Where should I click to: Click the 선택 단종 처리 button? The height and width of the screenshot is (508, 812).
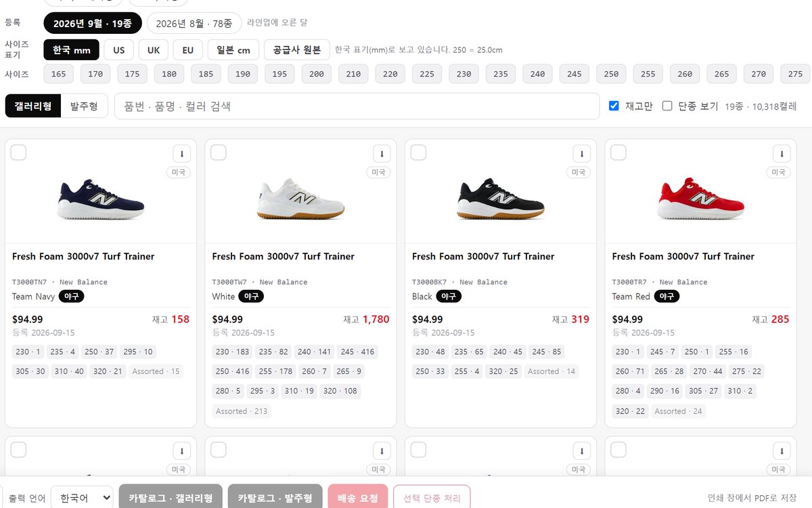432,498
